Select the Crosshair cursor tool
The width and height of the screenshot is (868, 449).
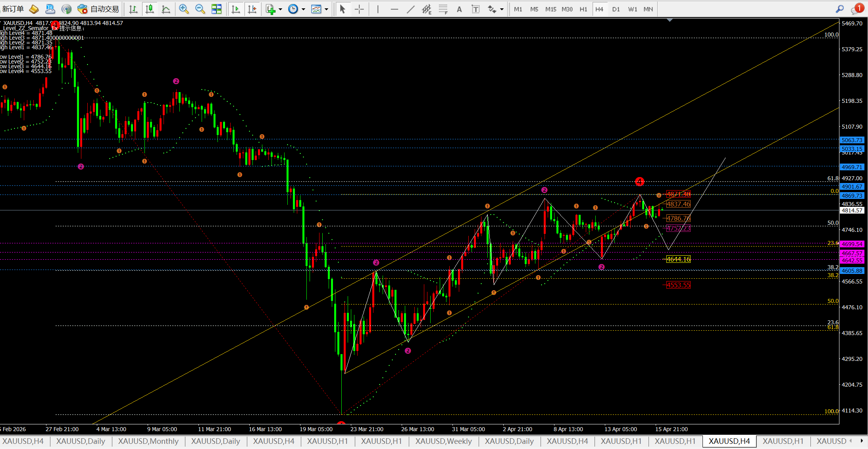[x=359, y=9]
